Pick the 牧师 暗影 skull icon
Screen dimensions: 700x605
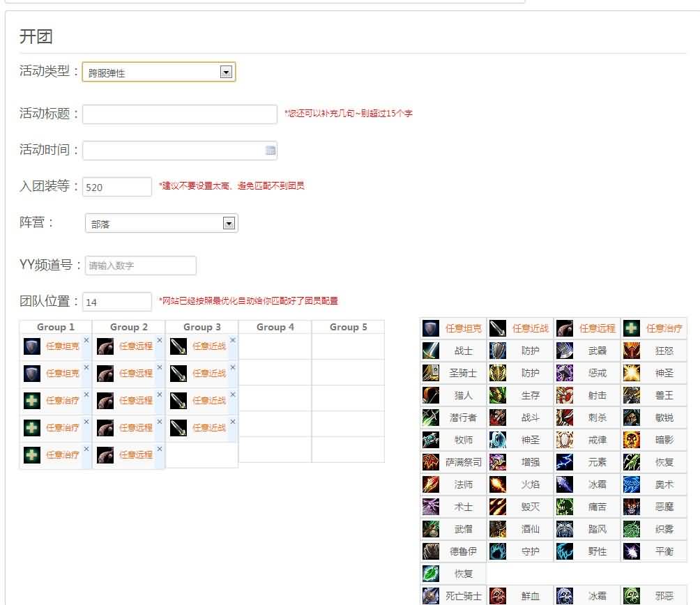[x=632, y=440]
